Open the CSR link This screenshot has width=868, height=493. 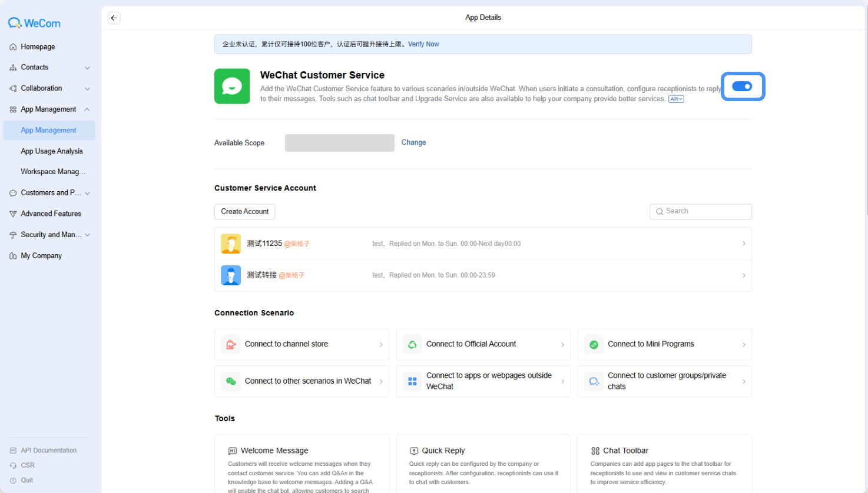click(28, 465)
